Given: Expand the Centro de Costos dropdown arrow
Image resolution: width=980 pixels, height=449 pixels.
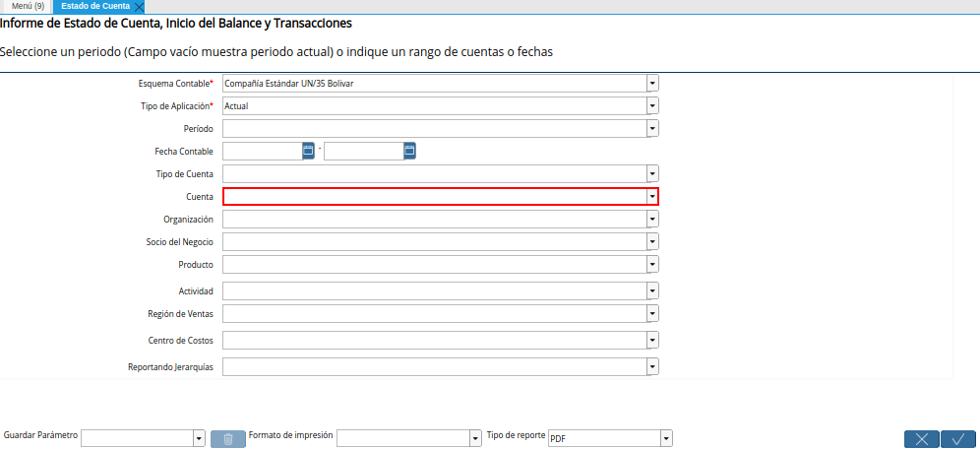Looking at the screenshot, I should pyautogui.click(x=652, y=340).
